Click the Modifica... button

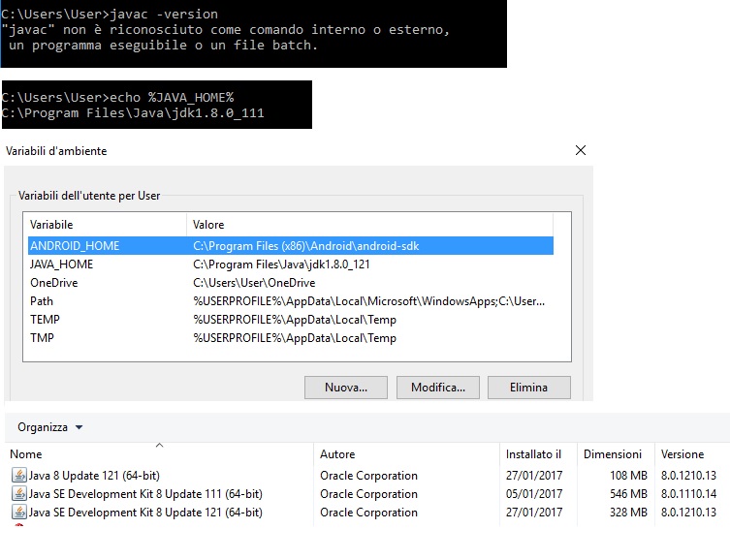click(437, 388)
